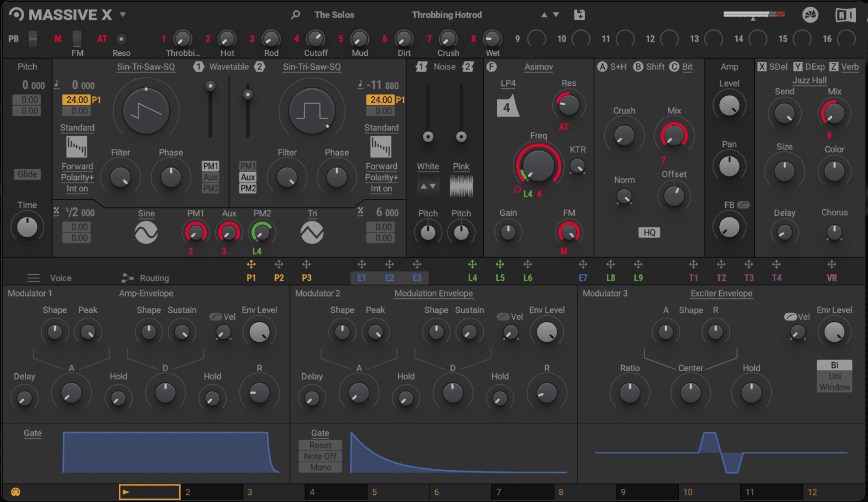This screenshot has width=868, height=502.
Task: Open the Modulation Envelope type menu
Action: coord(433,293)
